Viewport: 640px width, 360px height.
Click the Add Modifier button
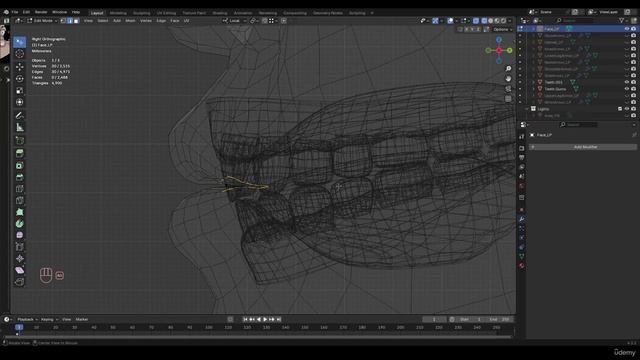point(583,147)
